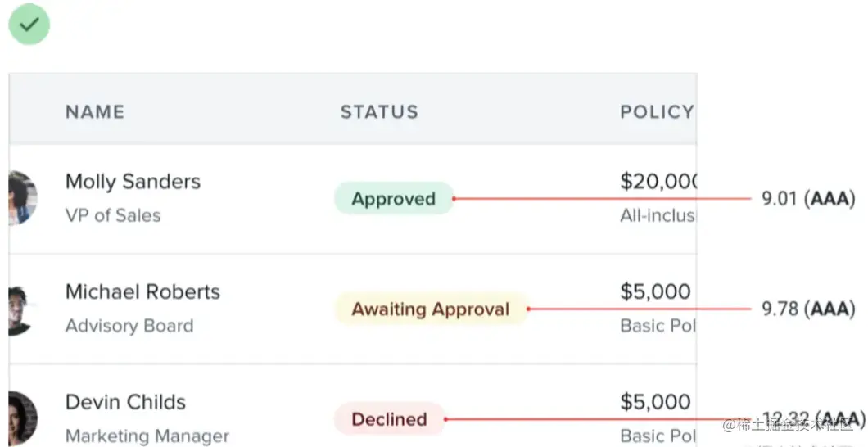The width and height of the screenshot is (868, 447).
Task: Click the 9.01 (AAA) contrast label
Action: click(807, 199)
